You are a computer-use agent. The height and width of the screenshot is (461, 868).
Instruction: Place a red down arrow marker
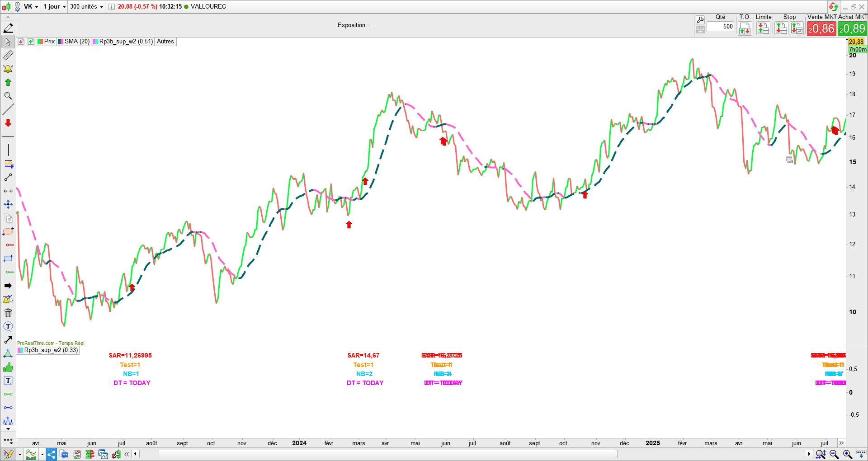coord(8,123)
